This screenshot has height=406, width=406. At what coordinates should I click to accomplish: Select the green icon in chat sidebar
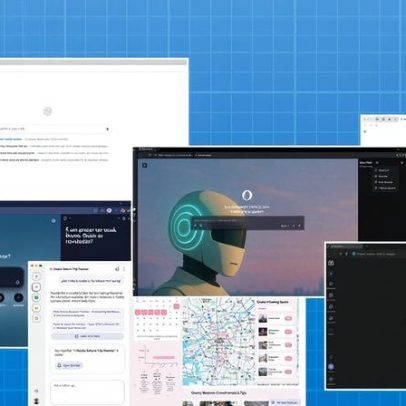pyautogui.click(x=37, y=297)
